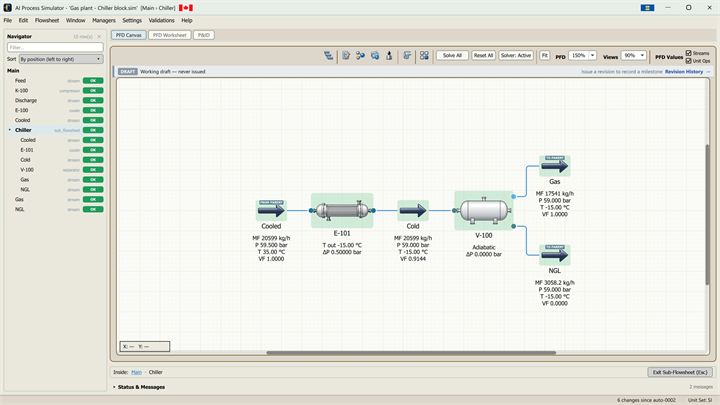Open the Settings menu
Image resolution: width=720 pixels, height=405 pixels.
click(x=132, y=21)
